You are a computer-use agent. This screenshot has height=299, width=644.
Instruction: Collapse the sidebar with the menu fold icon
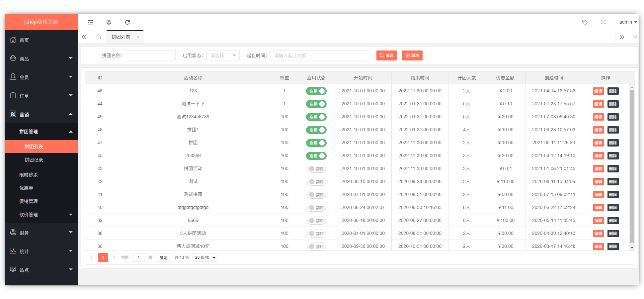[x=90, y=22]
